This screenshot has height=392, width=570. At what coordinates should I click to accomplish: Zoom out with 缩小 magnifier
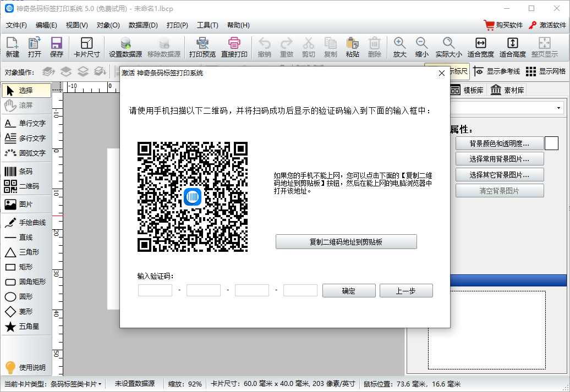click(421, 47)
